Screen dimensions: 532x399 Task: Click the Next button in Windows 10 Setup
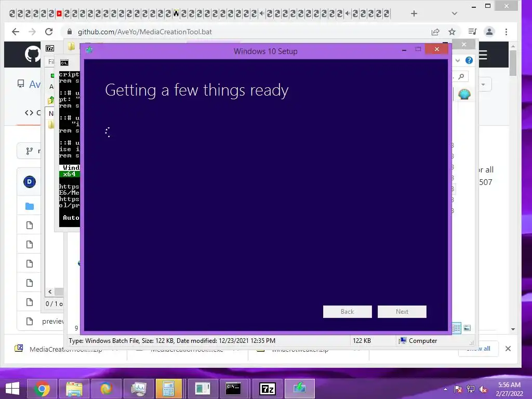click(x=402, y=312)
